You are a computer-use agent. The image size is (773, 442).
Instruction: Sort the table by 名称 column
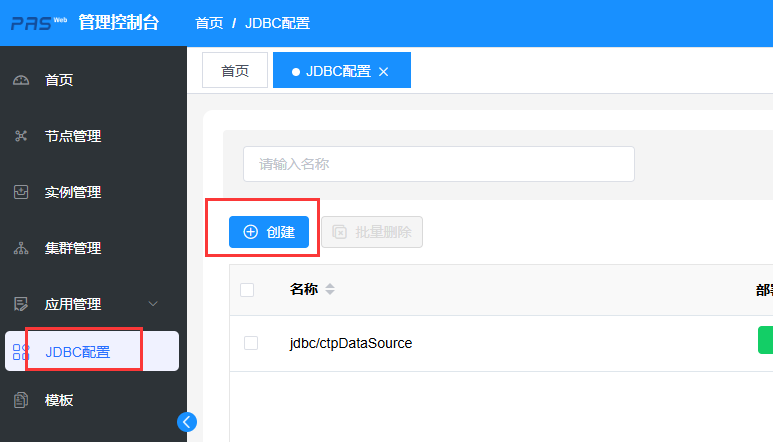pyautogui.click(x=330, y=289)
